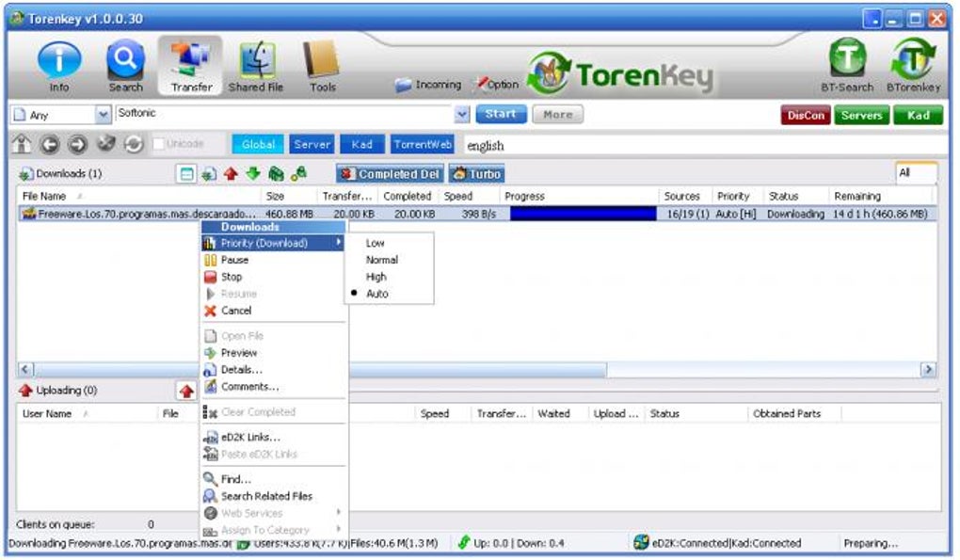Select Auto priority option
Screen dimensions: 960x560
click(x=389, y=294)
